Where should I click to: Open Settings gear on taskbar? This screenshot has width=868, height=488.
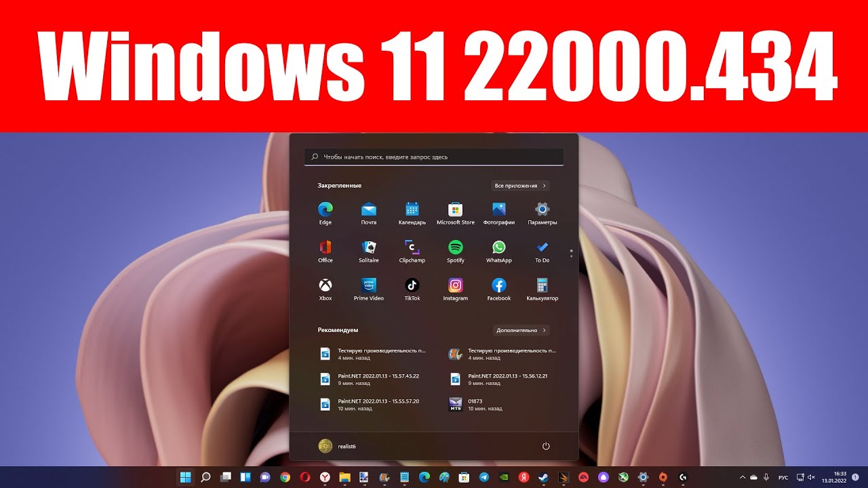pyautogui.click(x=643, y=477)
